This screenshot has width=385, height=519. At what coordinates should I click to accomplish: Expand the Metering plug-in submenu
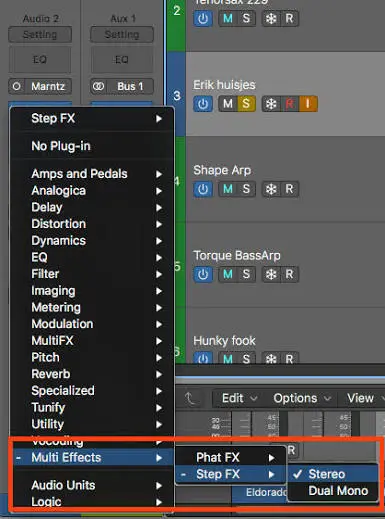pyautogui.click(x=92, y=307)
